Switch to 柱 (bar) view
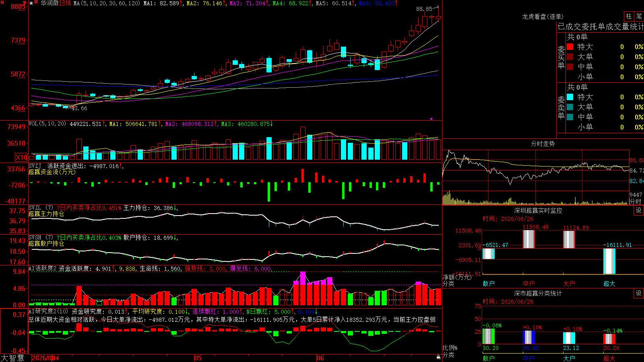 point(629,16)
